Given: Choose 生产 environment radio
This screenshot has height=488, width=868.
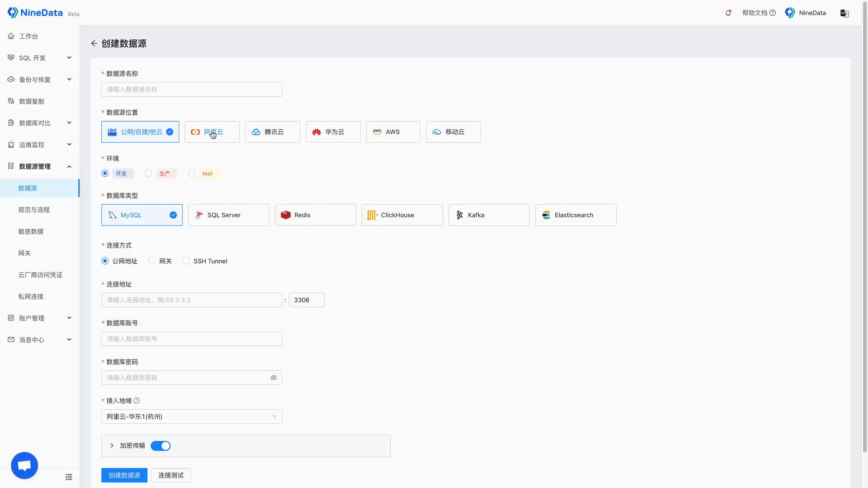Looking at the screenshot, I should point(148,173).
